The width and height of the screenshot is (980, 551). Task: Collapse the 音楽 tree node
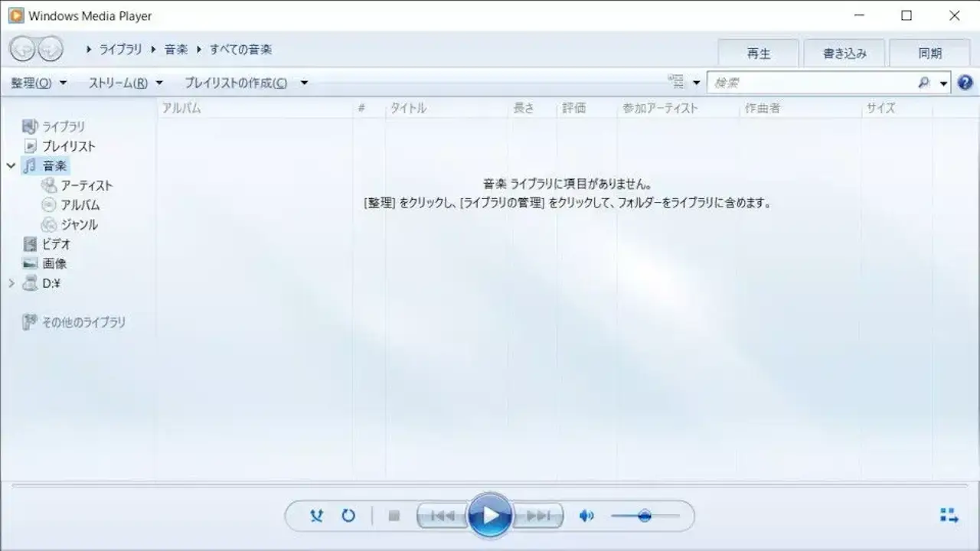[11, 165]
